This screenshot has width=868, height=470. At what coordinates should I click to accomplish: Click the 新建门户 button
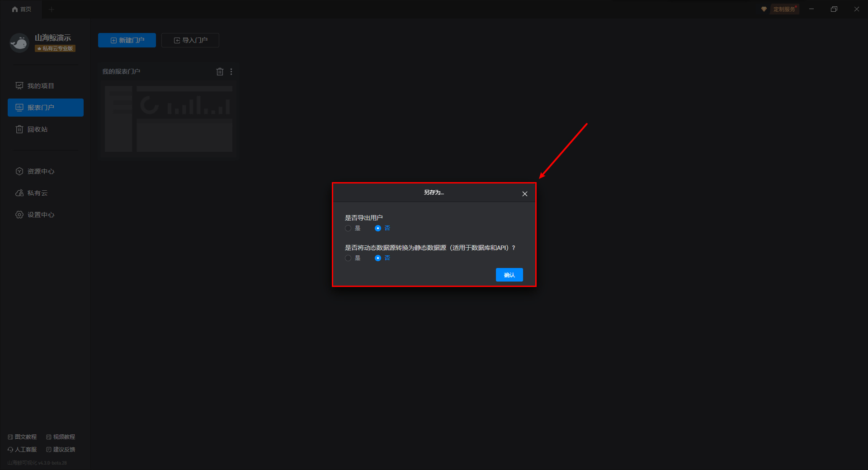coord(127,40)
